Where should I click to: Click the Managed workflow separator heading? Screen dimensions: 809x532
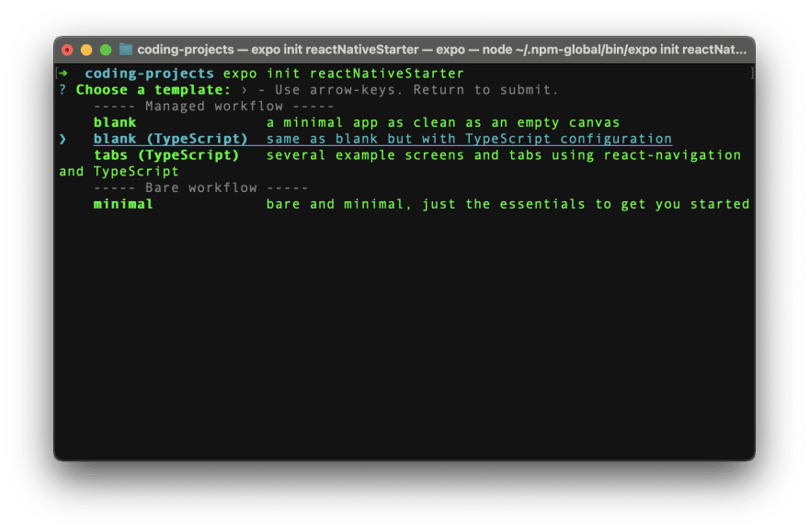tap(213, 107)
